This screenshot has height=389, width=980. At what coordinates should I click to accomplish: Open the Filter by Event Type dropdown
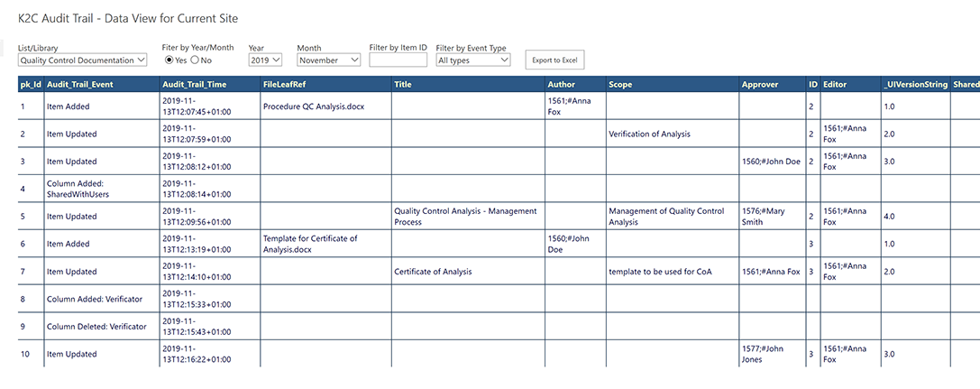pyautogui.click(x=473, y=60)
